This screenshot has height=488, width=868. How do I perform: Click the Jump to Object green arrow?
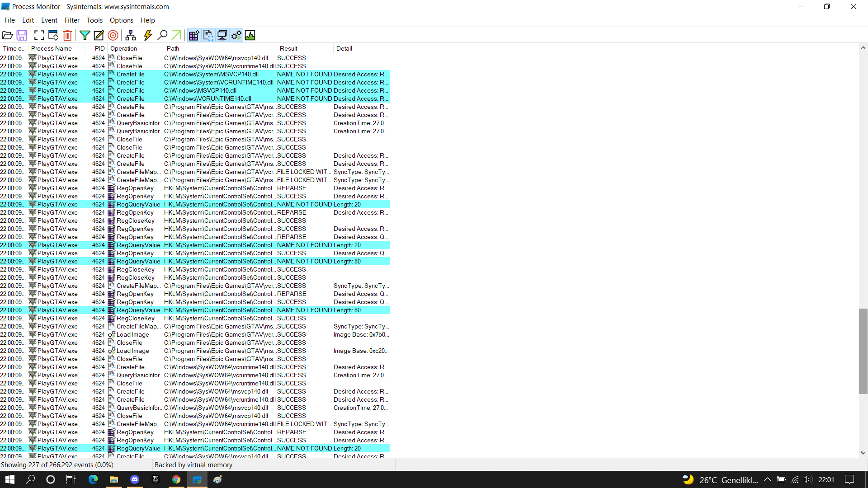point(176,35)
